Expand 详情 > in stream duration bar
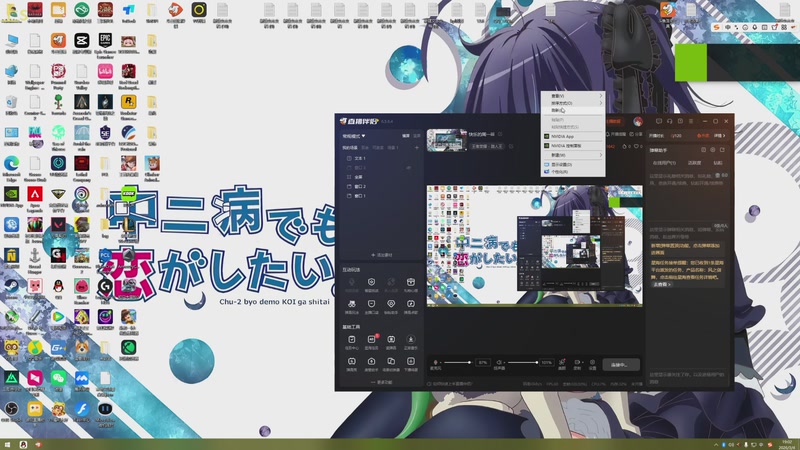Viewport: 800px width, 450px height. pyautogui.click(x=719, y=136)
